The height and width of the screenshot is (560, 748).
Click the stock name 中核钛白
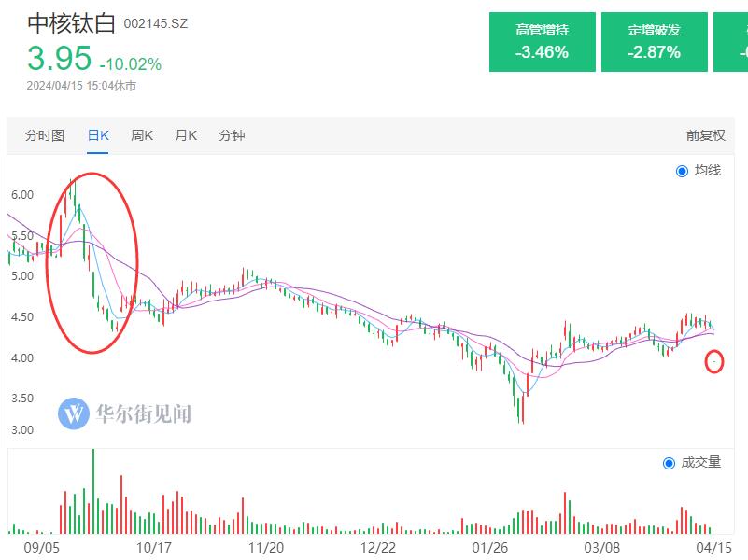pyautogui.click(x=71, y=23)
